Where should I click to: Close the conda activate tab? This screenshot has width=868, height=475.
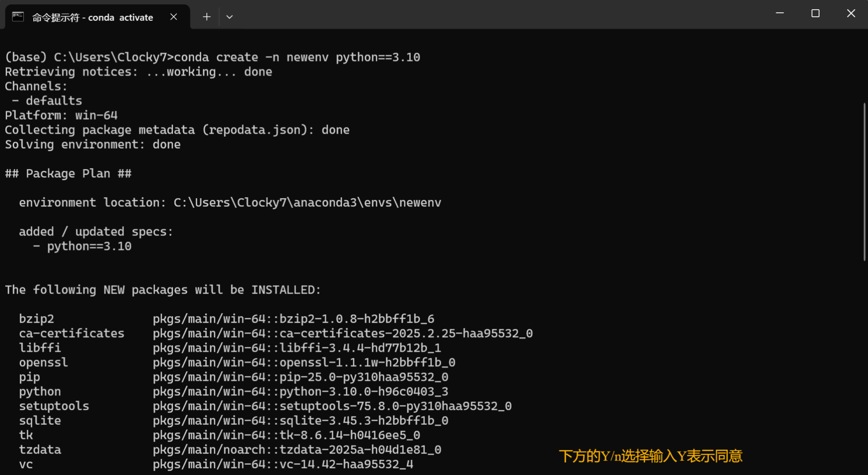[174, 17]
